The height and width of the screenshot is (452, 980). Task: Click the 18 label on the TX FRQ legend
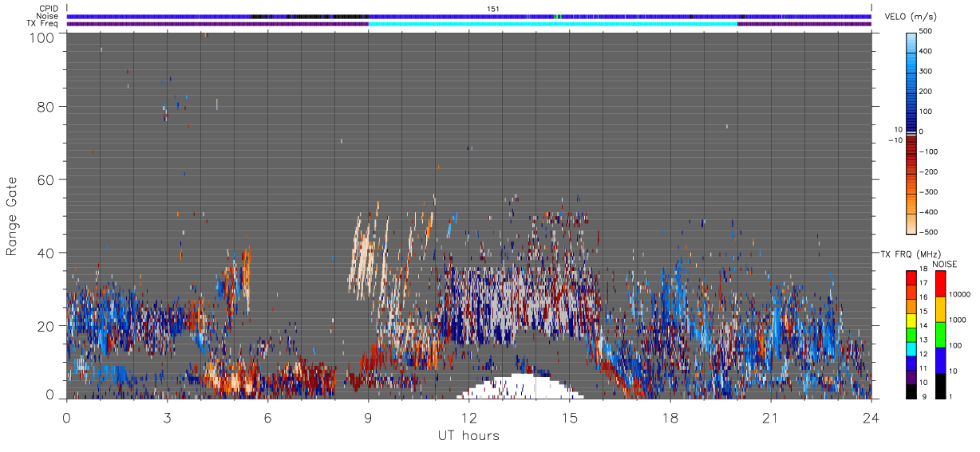(x=923, y=269)
